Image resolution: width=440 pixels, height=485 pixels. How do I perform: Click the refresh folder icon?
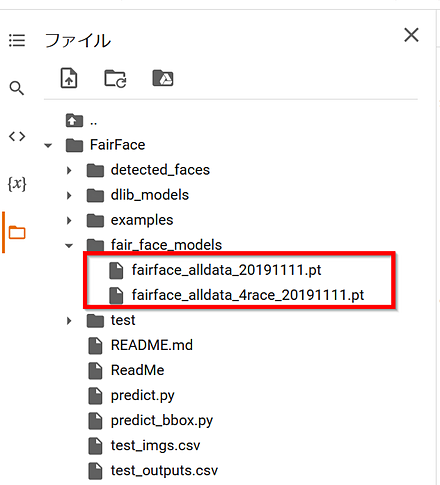115,79
